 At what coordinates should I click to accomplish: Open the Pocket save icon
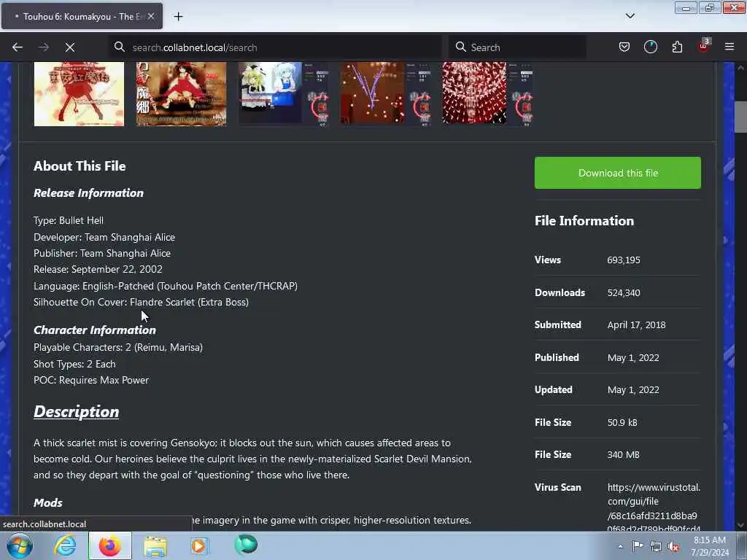click(x=624, y=47)
